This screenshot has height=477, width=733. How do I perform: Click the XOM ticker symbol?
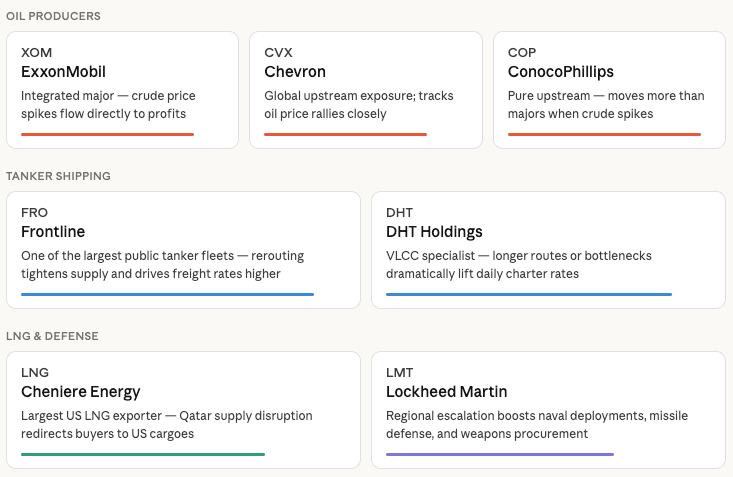[x=36, y=52]
